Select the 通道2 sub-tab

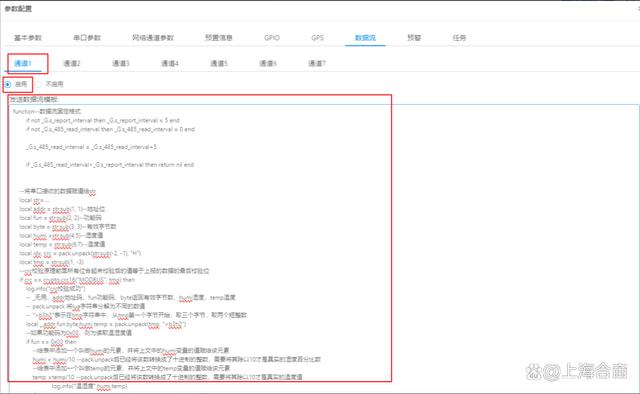(x=72, y=63)
